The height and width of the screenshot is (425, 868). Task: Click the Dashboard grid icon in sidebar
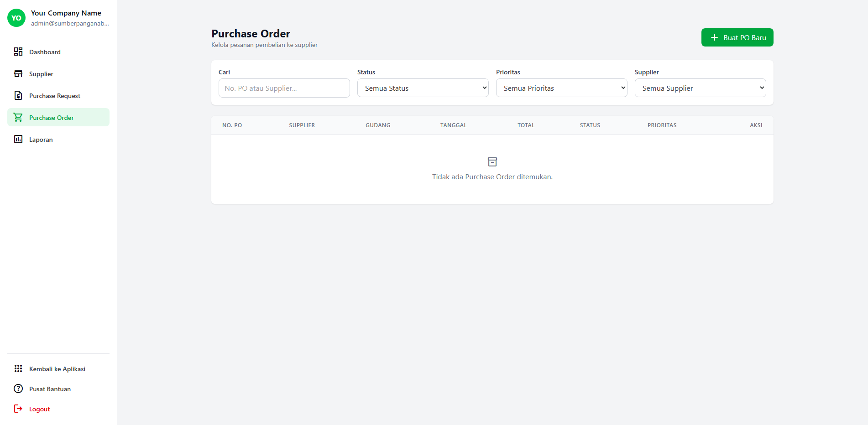pos(18,52)
